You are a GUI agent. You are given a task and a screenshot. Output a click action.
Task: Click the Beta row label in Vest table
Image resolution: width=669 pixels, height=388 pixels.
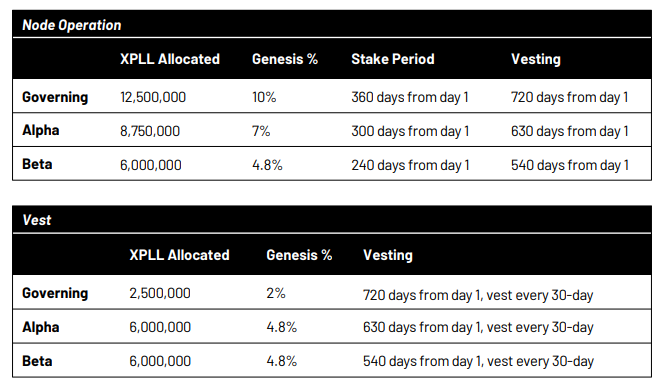[x=37, y=361]
